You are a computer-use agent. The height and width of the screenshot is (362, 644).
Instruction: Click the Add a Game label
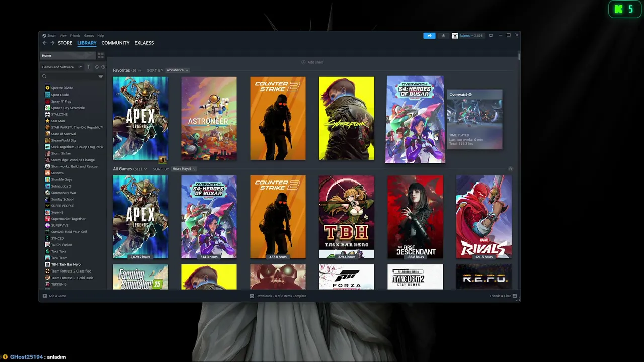(57, 296)
